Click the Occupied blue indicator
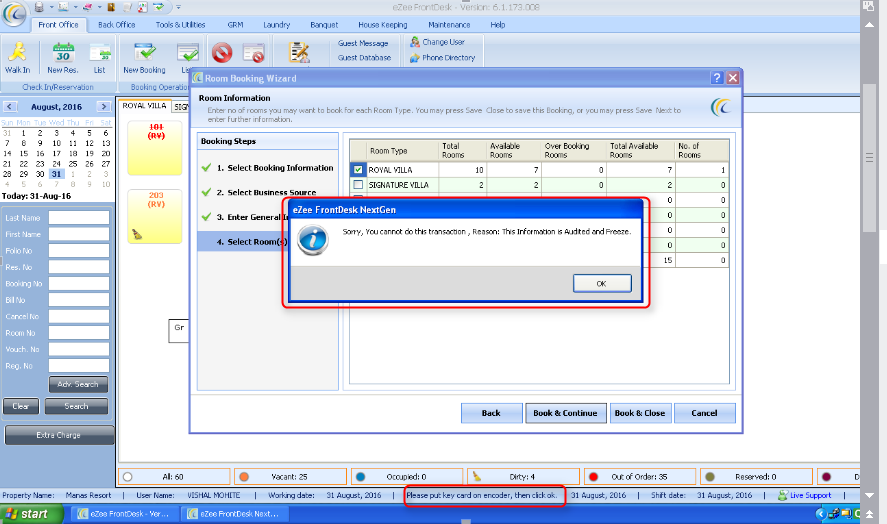 [x=360, y=476]
